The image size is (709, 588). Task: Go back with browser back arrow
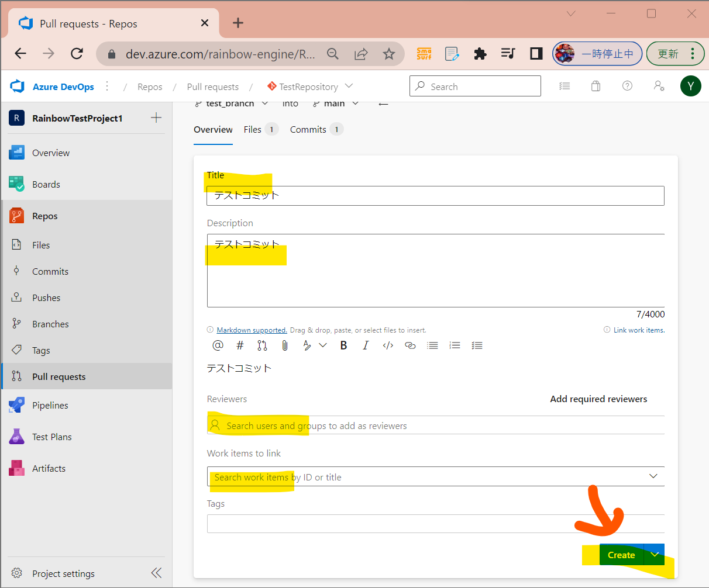point(20,54)
